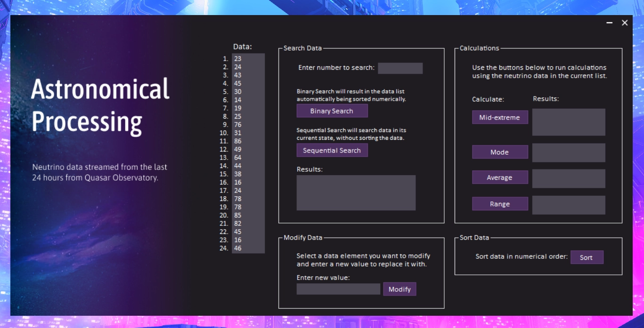Select data value 23 in row 1
This screenshot has width=644, height=328.
(248, 59)
